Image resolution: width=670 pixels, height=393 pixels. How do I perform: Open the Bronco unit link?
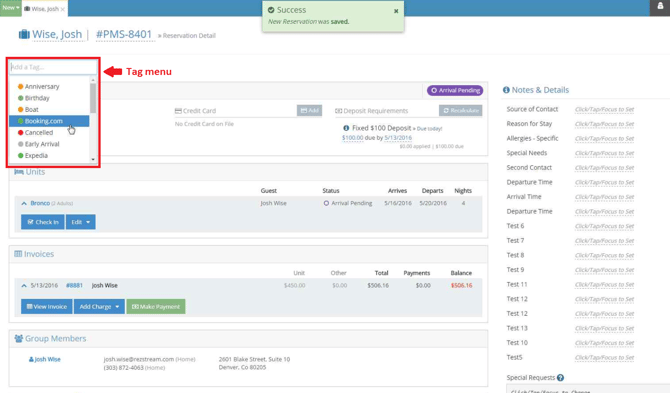coord(40,203)
